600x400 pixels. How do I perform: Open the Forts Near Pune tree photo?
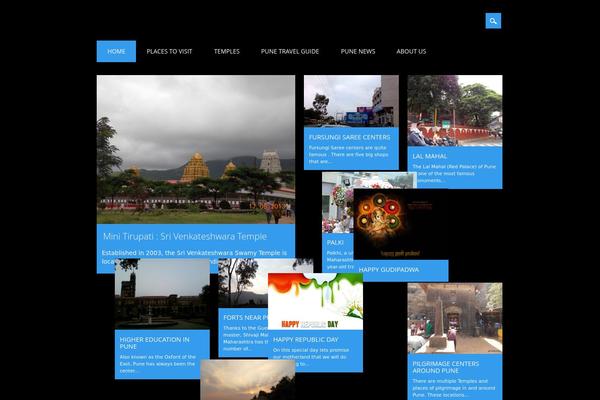coord(243,283)
